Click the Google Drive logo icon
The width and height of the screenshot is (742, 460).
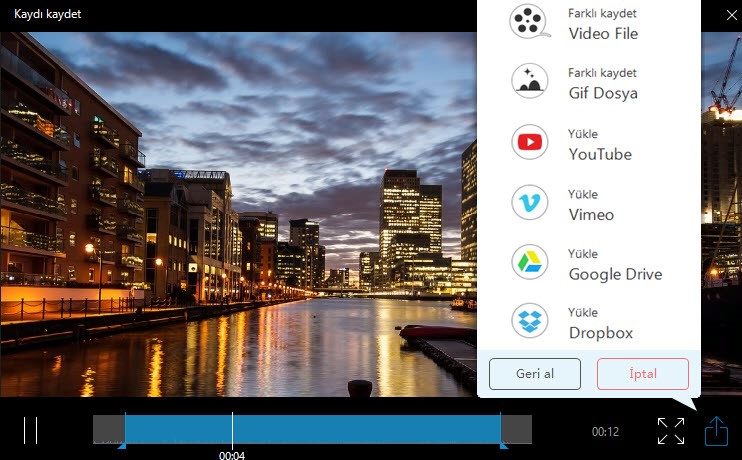pyautogui.click(x=530, y=262)
